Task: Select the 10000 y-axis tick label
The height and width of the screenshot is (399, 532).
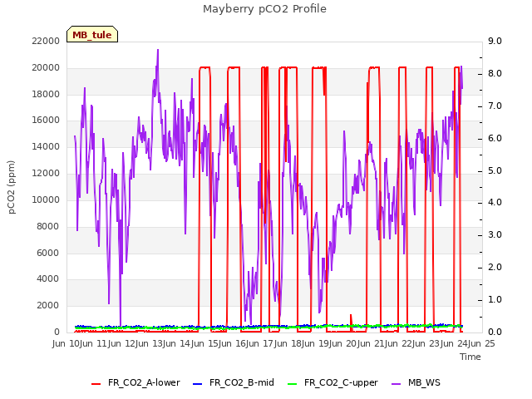Action: tap(46, 199)
